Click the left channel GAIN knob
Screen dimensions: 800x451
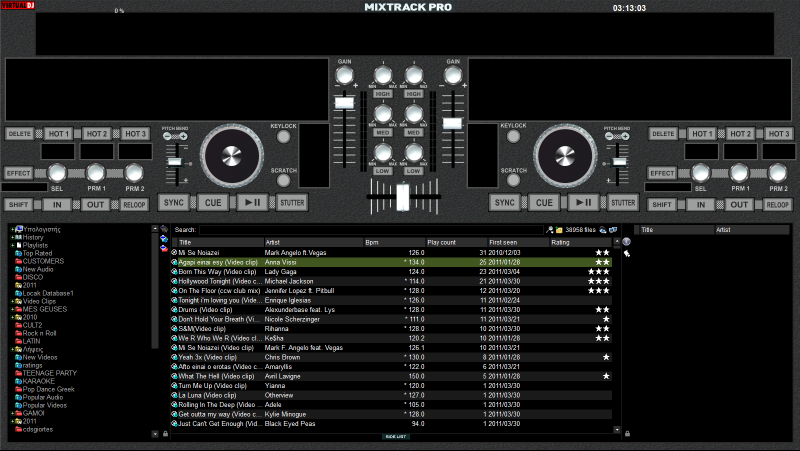pyautogui.click(x=344, y=76)
